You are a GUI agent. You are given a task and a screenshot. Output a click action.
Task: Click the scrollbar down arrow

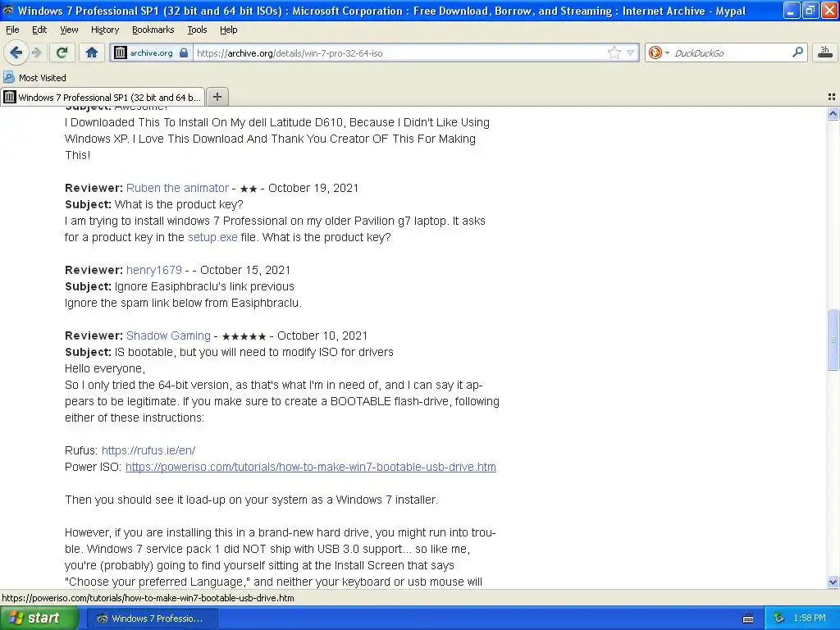[x=833, y=582]
